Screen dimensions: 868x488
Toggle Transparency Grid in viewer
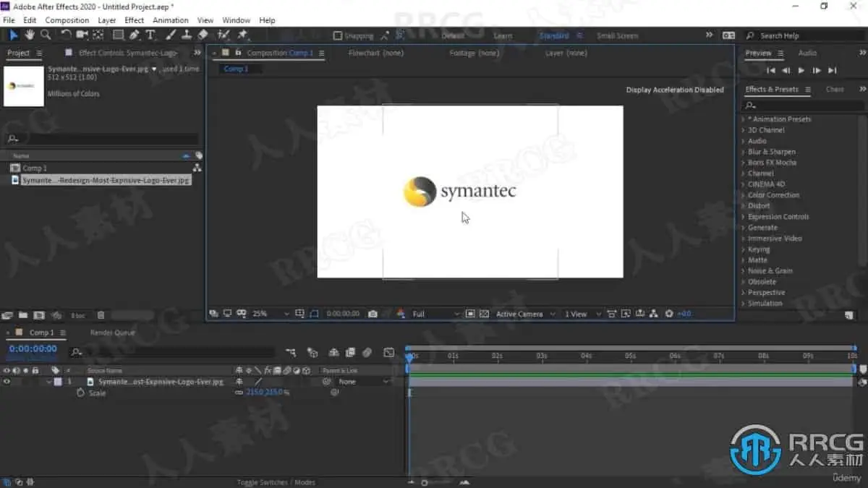click(484, 314)
